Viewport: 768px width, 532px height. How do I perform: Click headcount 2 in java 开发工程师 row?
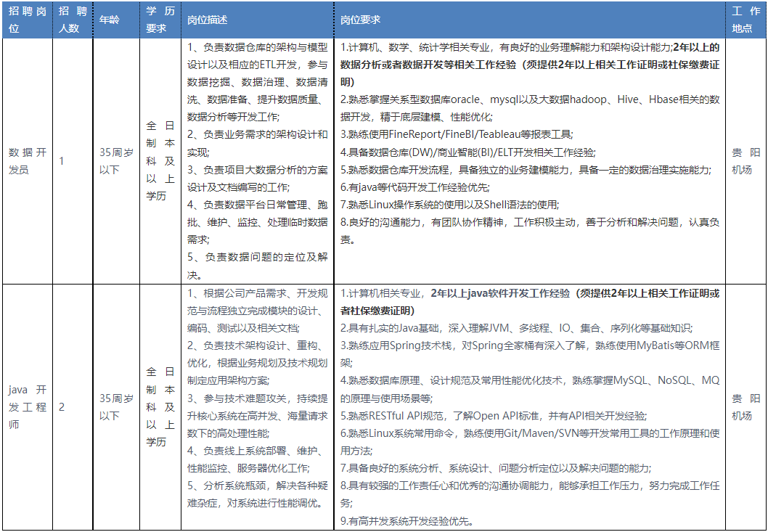click(62, 407)
